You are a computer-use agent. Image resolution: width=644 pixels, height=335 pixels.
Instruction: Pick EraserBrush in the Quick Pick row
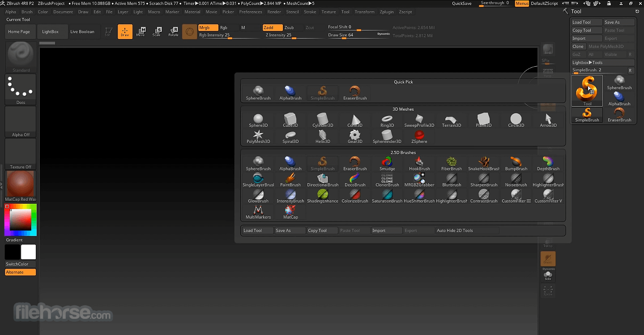coord(355,93)
